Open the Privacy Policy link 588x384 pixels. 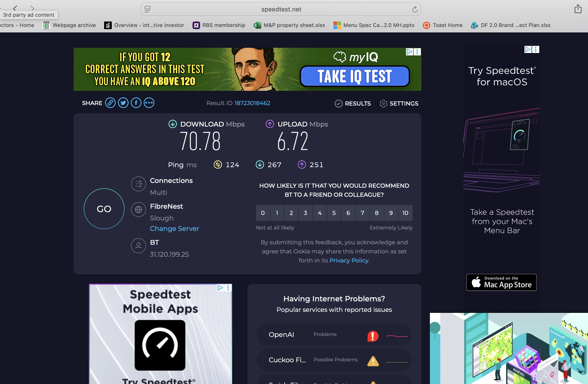(x=349, y=261)
